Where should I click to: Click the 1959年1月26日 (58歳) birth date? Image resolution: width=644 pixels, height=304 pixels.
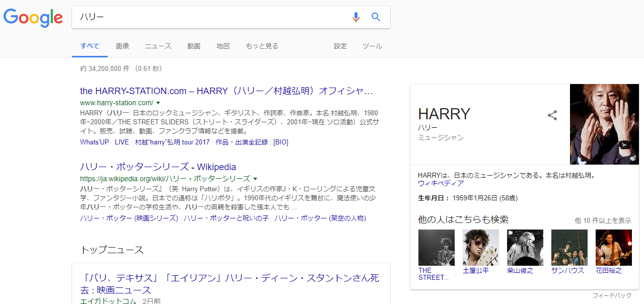coord(485,198)
